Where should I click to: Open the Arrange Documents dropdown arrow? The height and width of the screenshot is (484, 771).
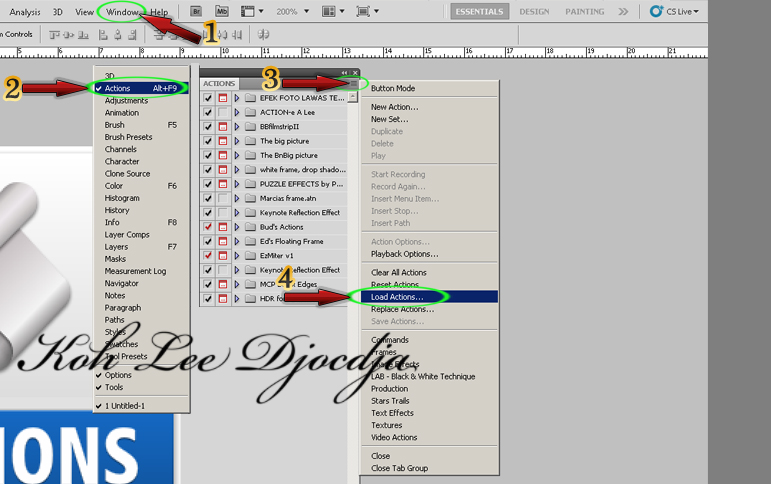point(342,11)
